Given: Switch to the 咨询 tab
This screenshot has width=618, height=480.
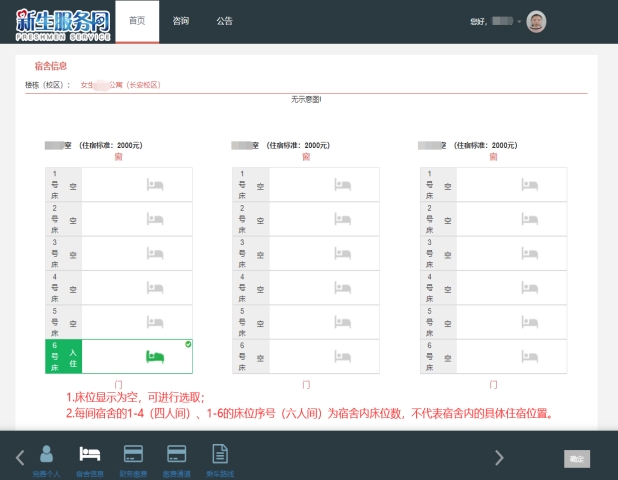Looking at the screenshot, I should coord(180,21).
